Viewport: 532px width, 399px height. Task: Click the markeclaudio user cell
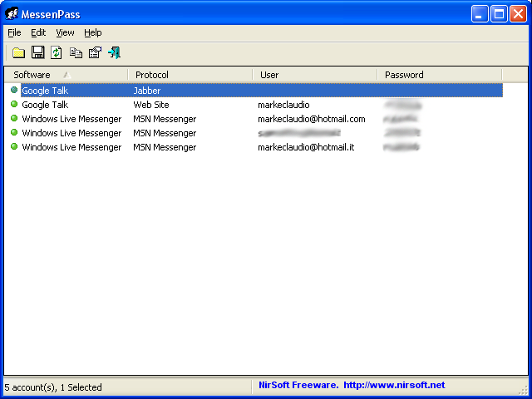[x=283, y=105]
